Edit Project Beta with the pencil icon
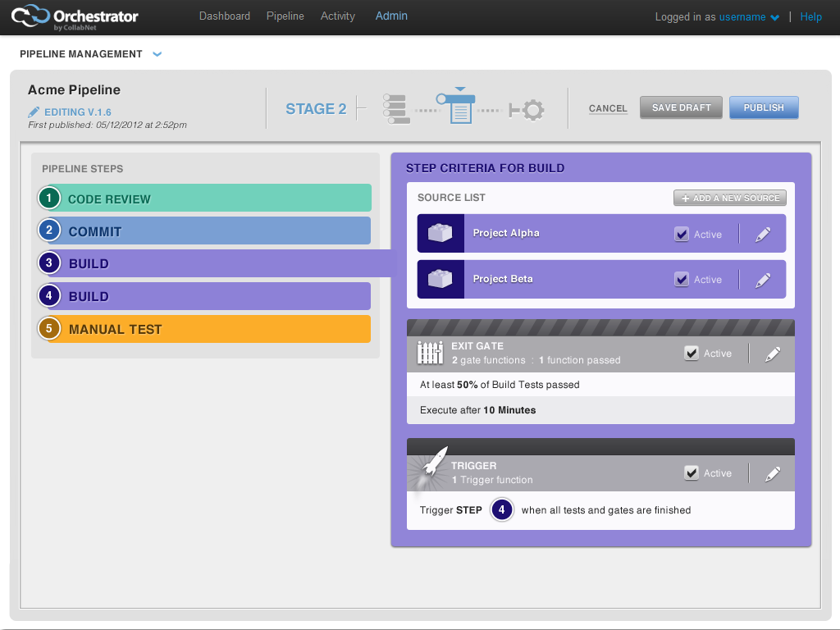This screenshot has width=840, height=630. (x=763, y=281)
